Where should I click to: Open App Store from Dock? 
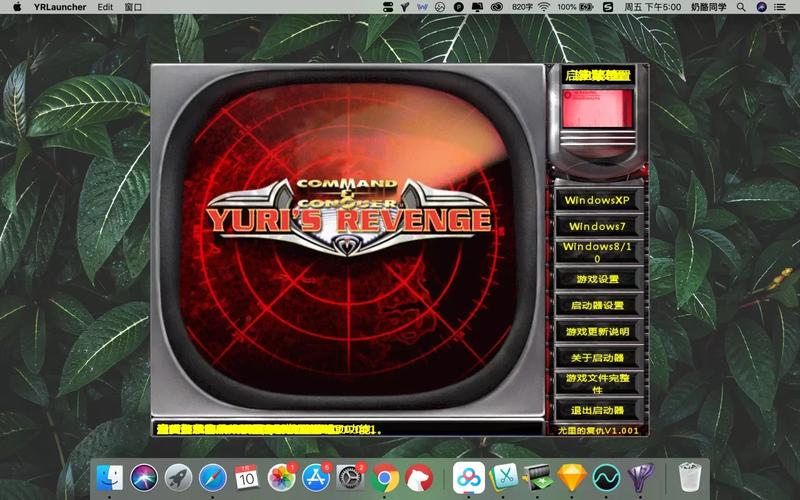(316, 478)
